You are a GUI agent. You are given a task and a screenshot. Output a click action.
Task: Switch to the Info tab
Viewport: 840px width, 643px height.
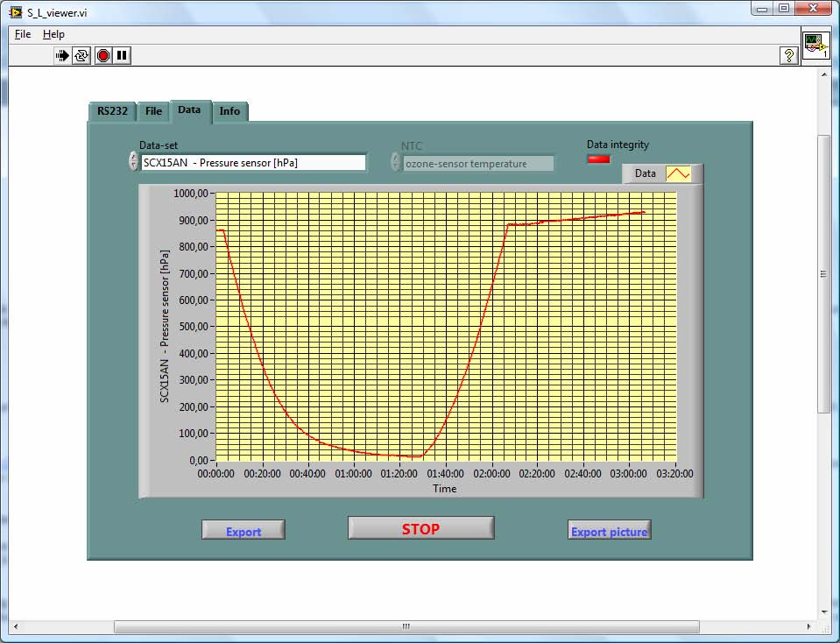click(x=229, y=111)
